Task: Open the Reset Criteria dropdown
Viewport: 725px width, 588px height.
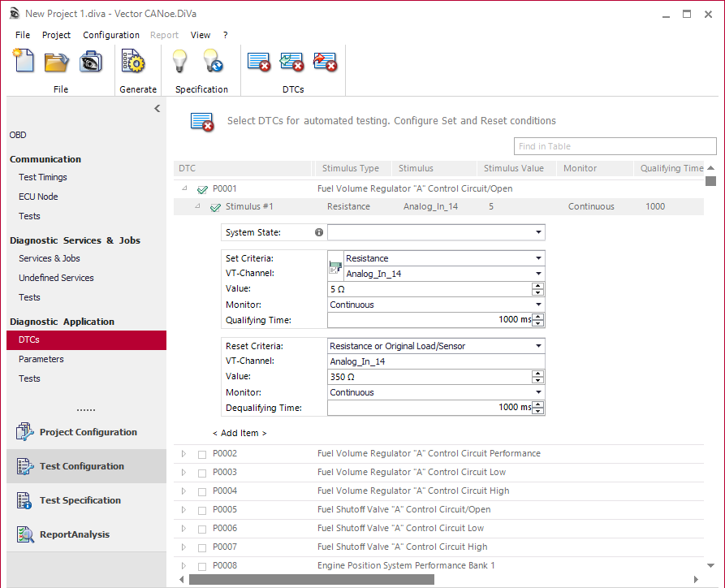Action: pyautogui.click(x=538, y=346)
